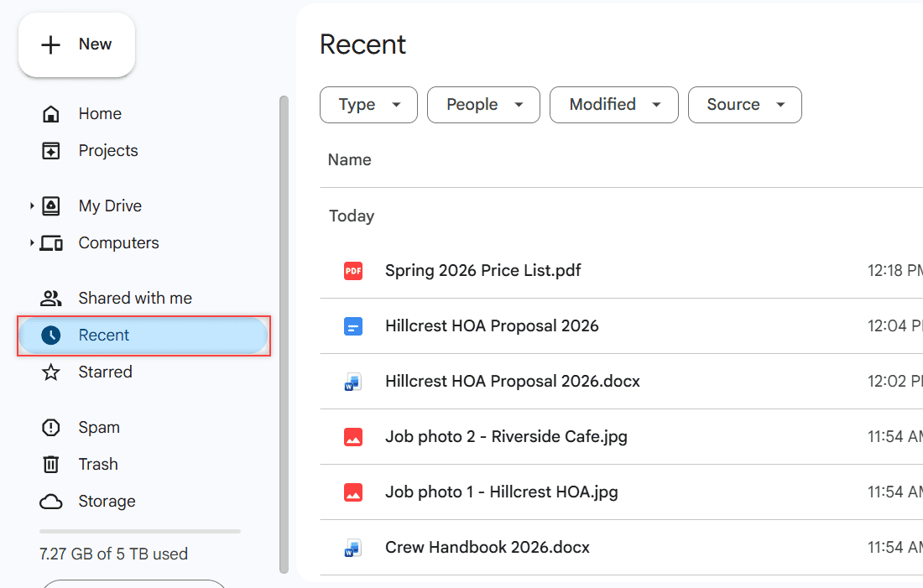The height and width of the screenshot is (588, 923).
Task: Click 7.27 GB of 5 TB used text
Action: 113,554
